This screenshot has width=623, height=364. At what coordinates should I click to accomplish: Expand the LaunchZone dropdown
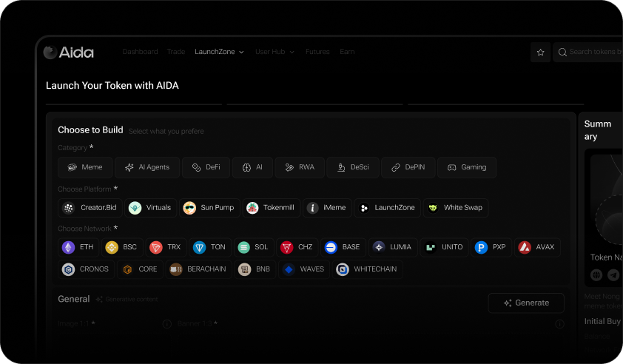coord(219,52)
